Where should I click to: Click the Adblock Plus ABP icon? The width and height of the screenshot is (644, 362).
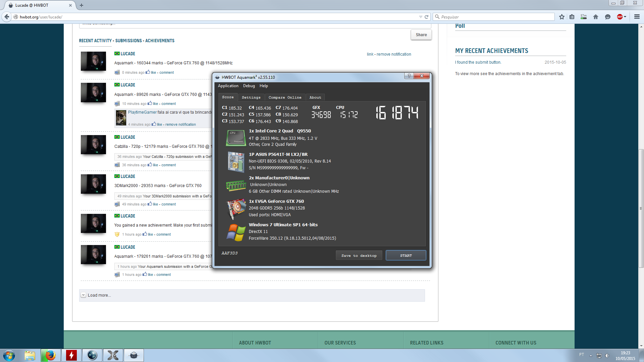(x=620, y=17)
